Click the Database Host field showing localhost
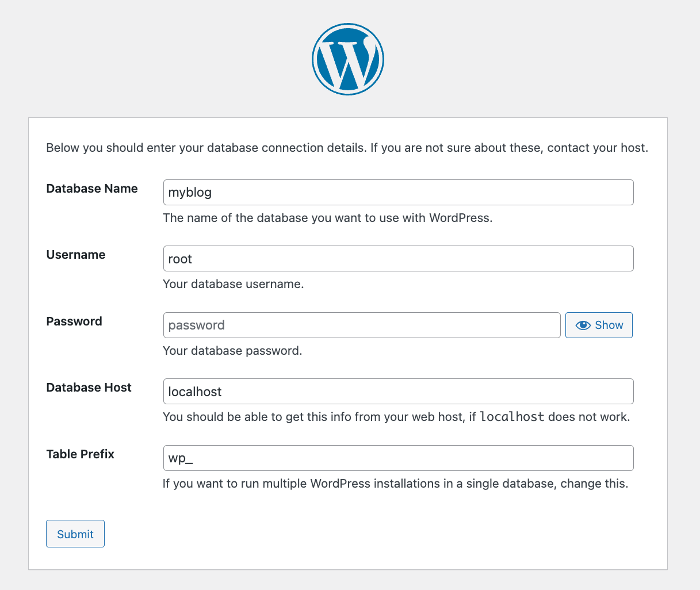700x590 pixels. [398, 391]
